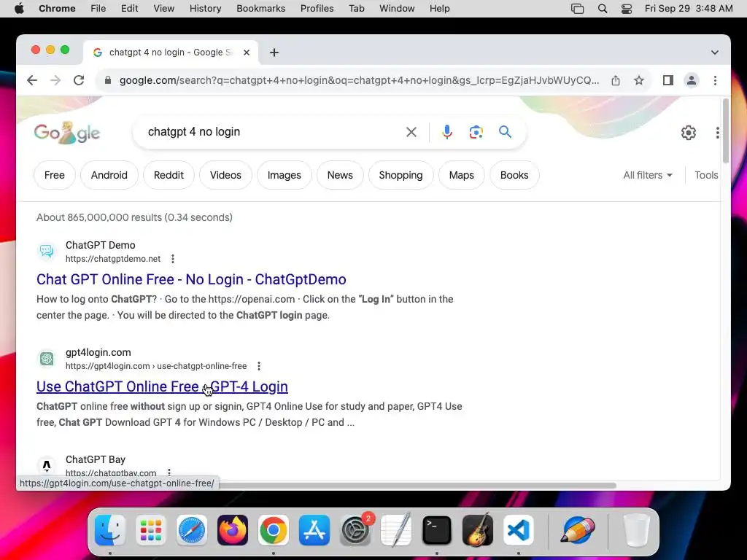Click the horizontal page scrollbar
The height and width of the screenshot is (560, 747).
pos(417,485)
